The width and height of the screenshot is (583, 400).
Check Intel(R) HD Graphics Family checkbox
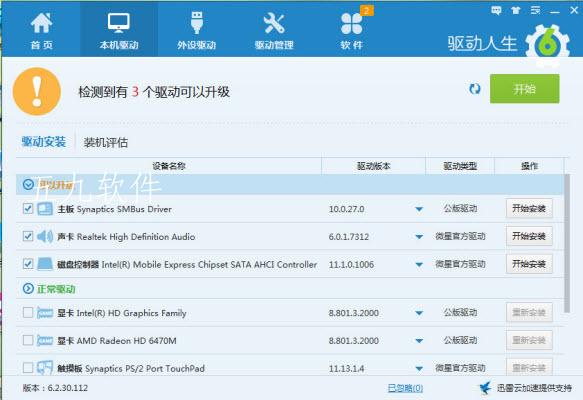pyautogui.click(x=28, y=313)
